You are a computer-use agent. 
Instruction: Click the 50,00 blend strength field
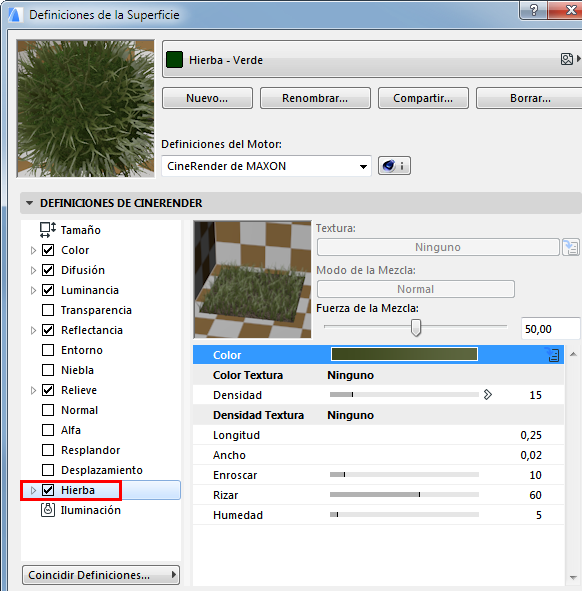pyautogui.click(x=550, y=329)
